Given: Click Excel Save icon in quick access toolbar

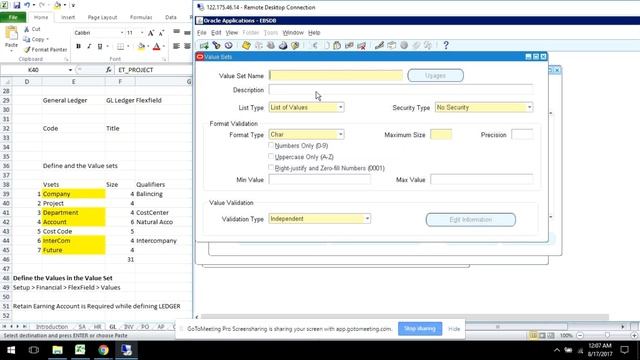Looking at the screenshot, I should (17, 5).
